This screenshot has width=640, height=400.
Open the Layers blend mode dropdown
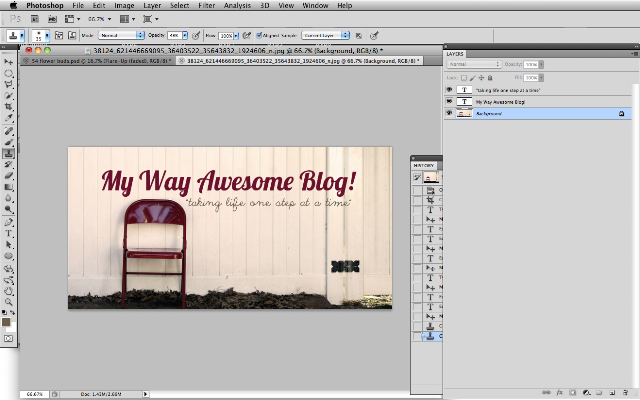tap(473, 64)
